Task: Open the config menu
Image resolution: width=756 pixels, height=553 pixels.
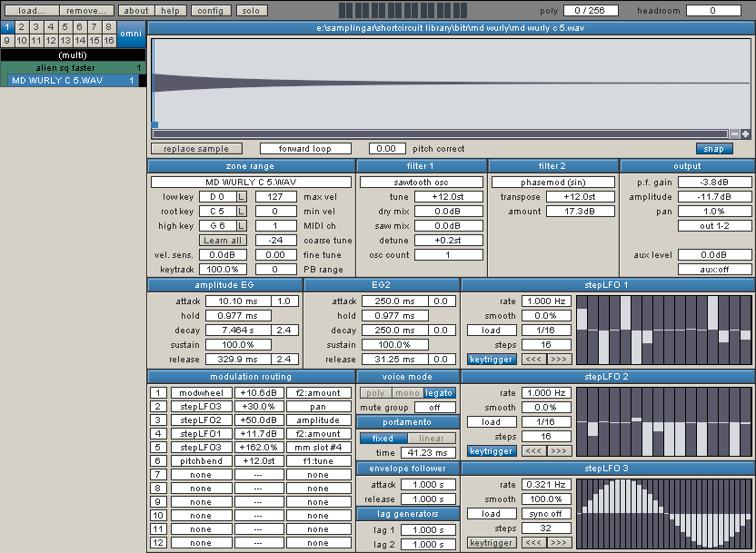Action: 209,10
